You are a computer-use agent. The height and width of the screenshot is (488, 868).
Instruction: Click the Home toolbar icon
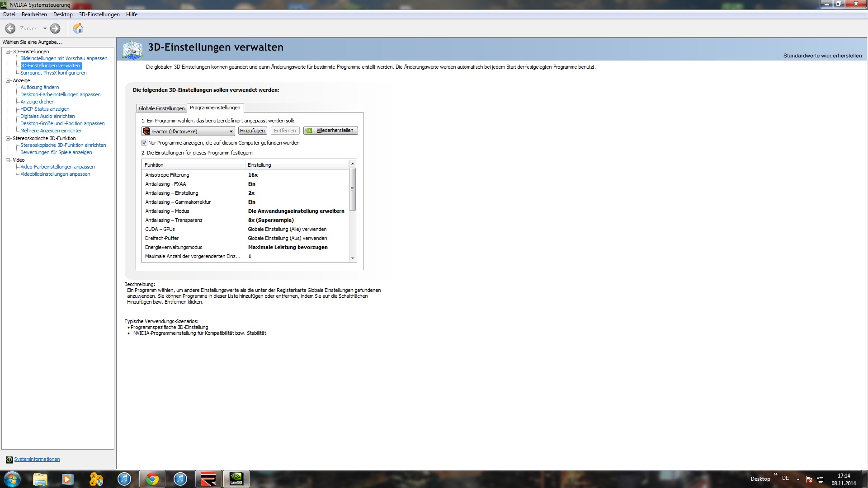point(78,28)
